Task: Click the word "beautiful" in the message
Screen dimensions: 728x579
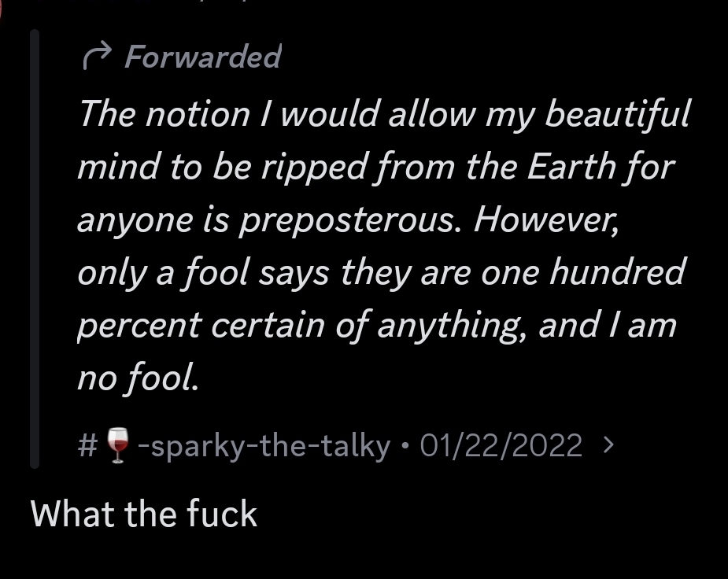Action: pyautogui.click(x=616, y=115)
